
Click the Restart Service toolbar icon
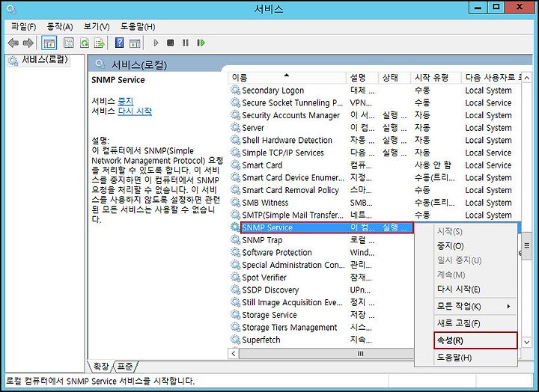(201, 43)
